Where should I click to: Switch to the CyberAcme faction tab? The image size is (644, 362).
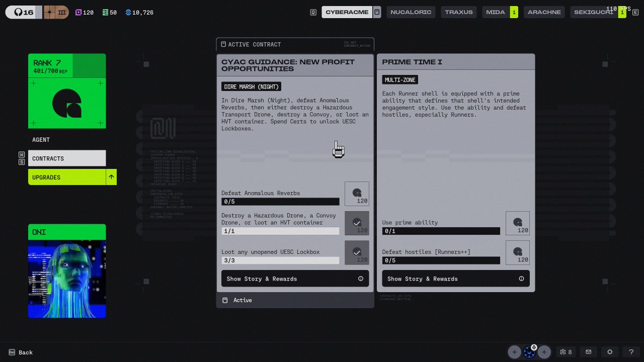click(347, 12)
